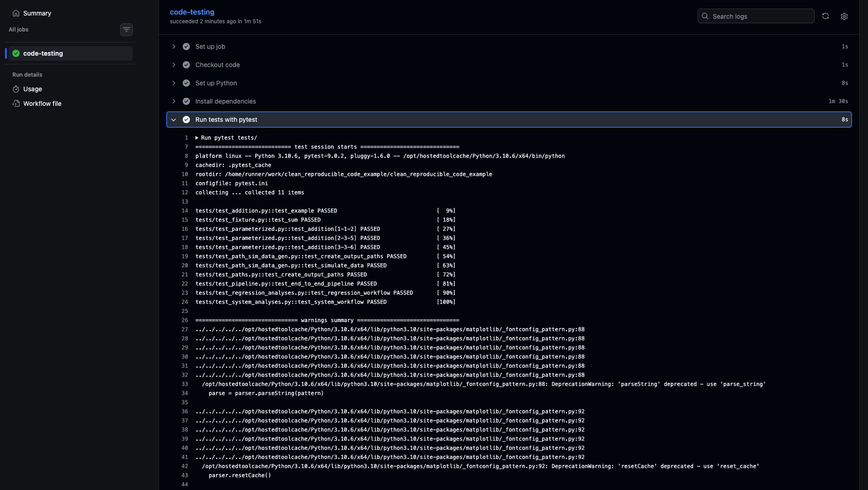Click the Set up job step title
The width and height of the screenshot is (868, 490).
[210, 47]
